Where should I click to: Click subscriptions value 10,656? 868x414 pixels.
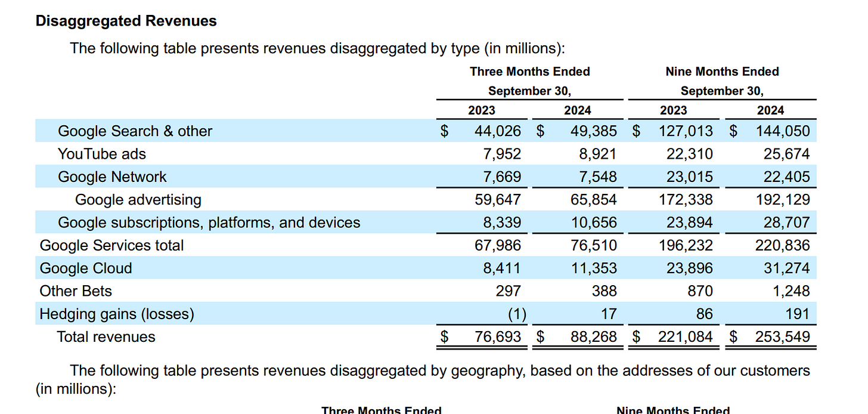tap(594, 223)
